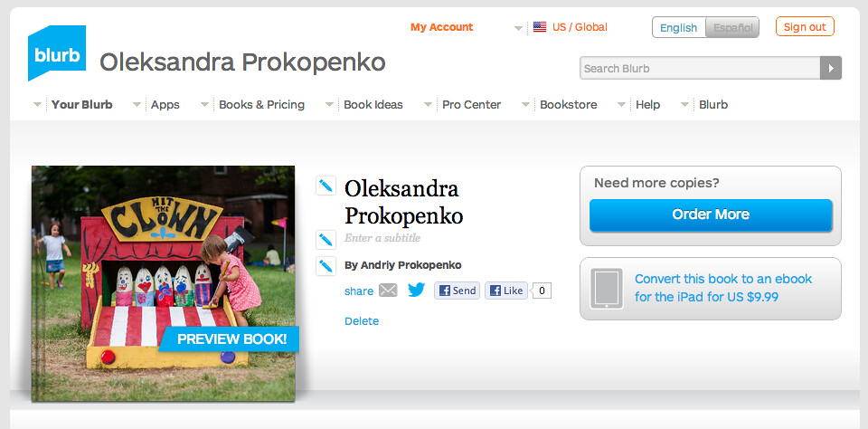868x429 pixels.
Task: Share the book on Twitter
Action: [x=416, y=290]
